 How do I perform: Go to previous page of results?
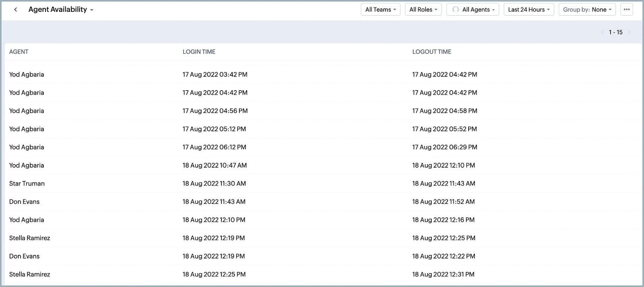[x=602, y=32]
